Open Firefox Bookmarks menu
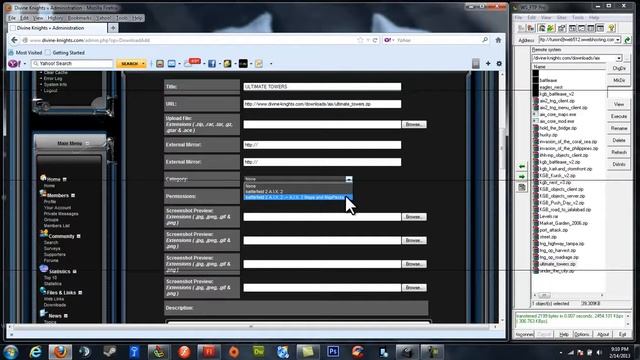 pos(80,18)
